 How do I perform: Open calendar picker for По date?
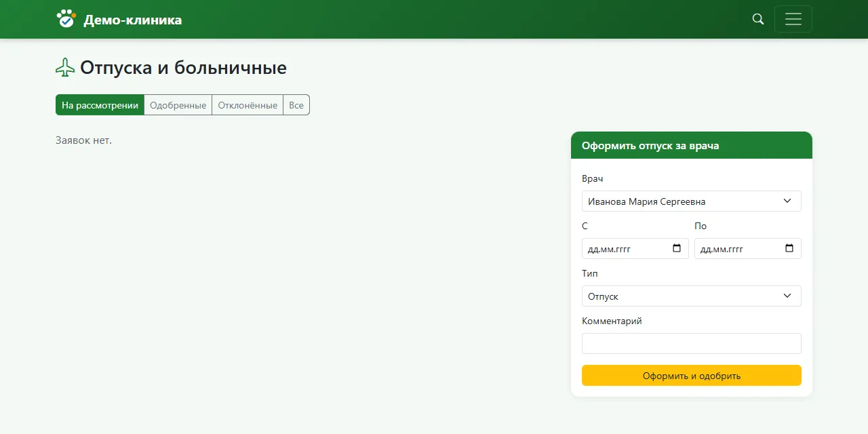click(789, 248)
